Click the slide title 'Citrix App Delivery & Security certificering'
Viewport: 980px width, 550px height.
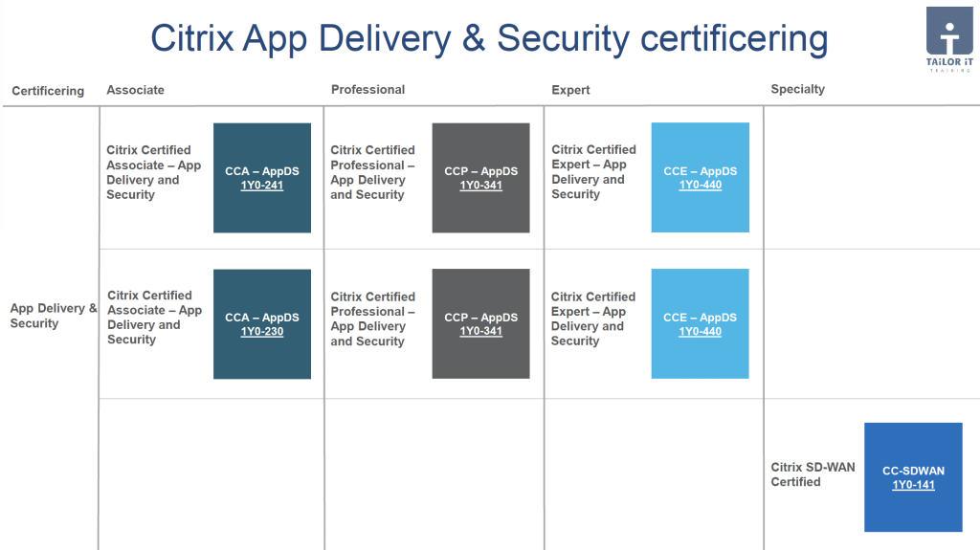pos(489,38)
